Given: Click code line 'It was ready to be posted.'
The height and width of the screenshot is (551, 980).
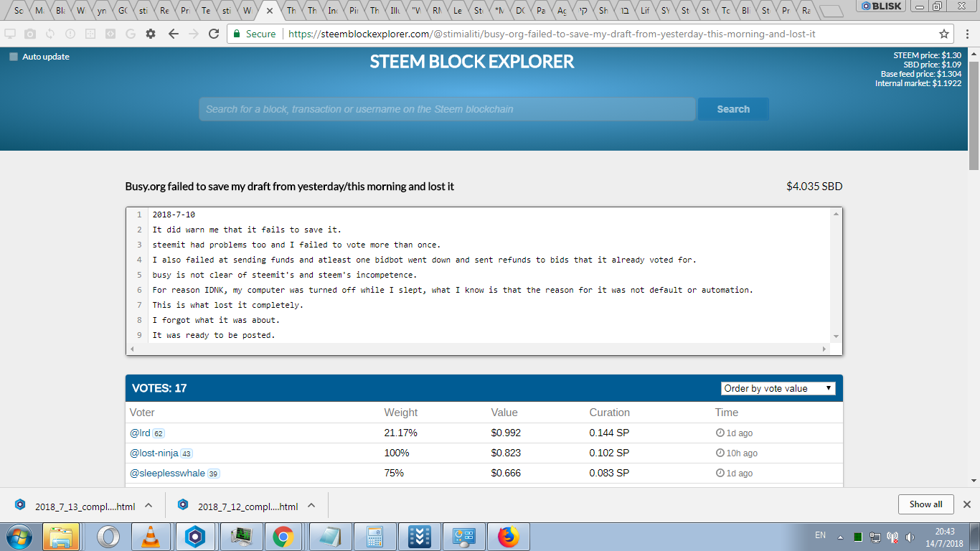Looking at the screenshot, I should (214, 335).
